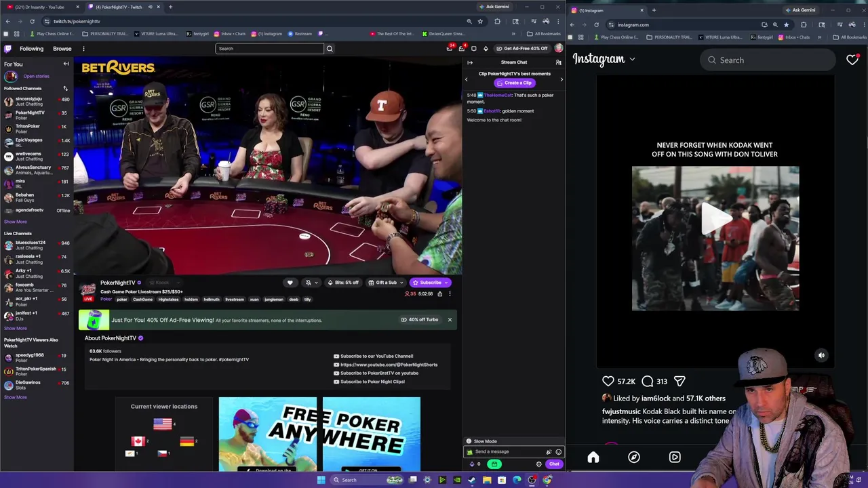Open Play Chess Online bookmark in left browser

[x=52, y=34]
